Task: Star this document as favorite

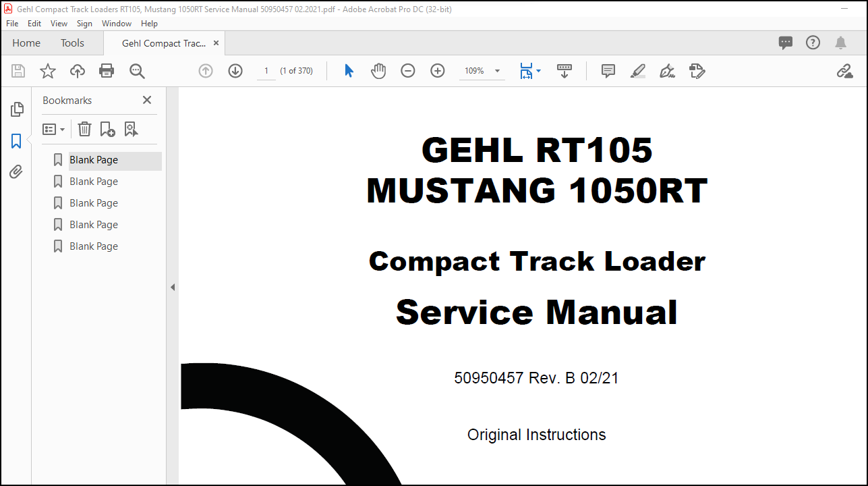Action: point(48,71)
